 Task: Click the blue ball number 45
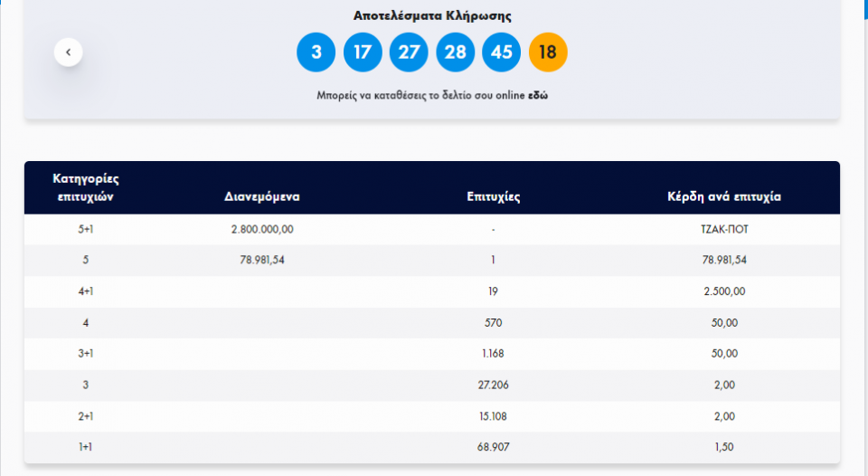pos(502,52)
